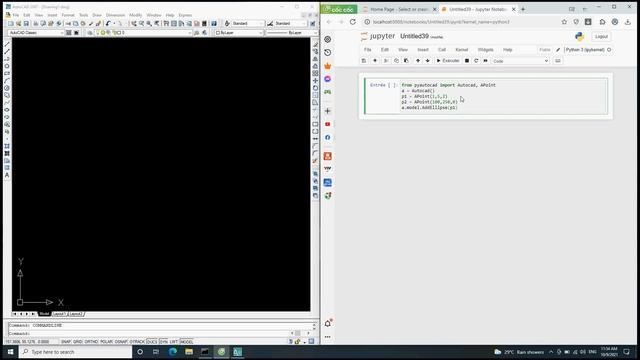
Task: Open Layer Properties Manager icon in AutoCAD
Action: tap(90, 33)
